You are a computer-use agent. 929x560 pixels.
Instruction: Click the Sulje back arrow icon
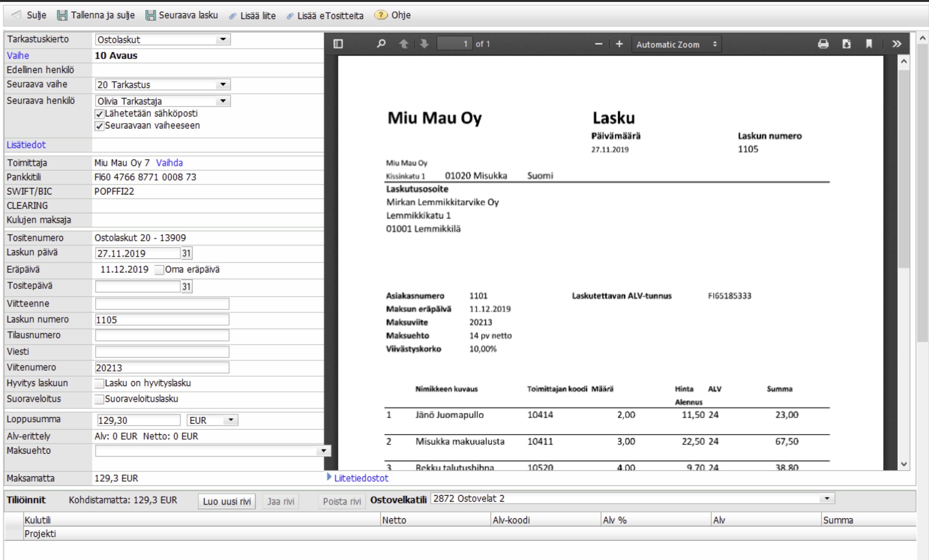click(16, 15)
